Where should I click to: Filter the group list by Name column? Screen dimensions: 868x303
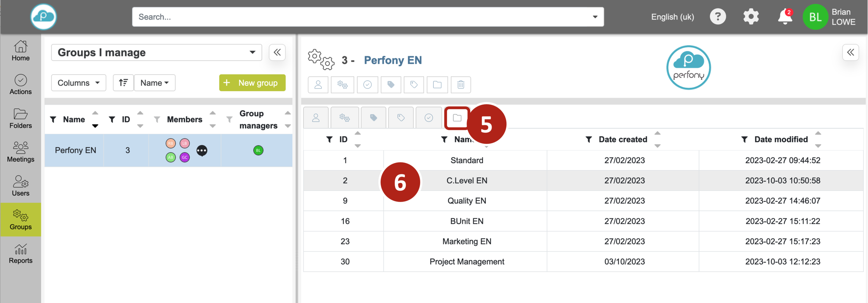click(53, 120)
